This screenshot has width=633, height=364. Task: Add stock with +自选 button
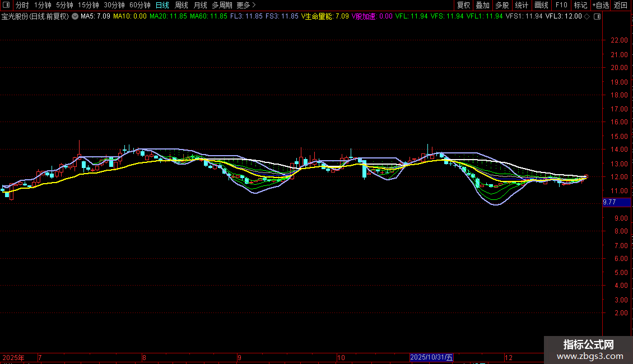coord(601,5)
